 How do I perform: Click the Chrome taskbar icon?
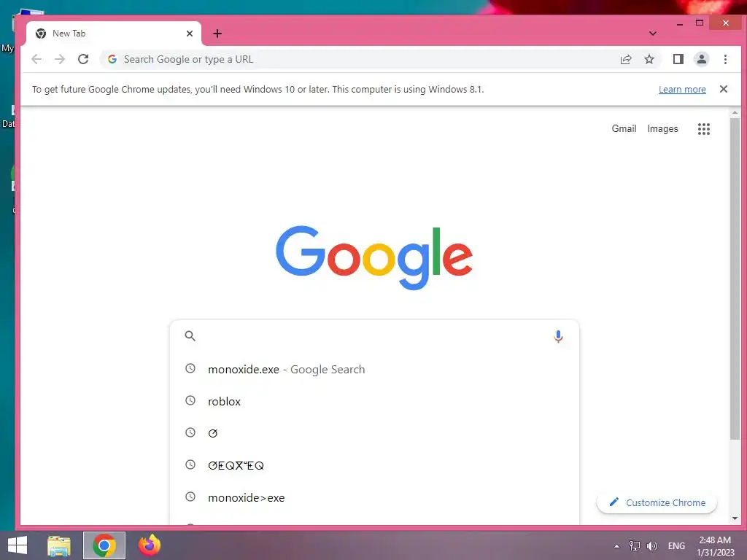(x=104, y=545)
